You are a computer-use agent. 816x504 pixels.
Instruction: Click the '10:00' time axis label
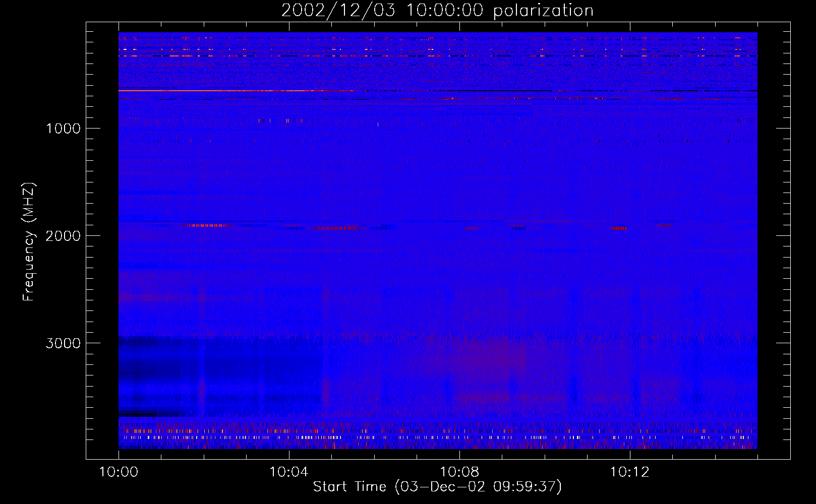tap(119, 472)
